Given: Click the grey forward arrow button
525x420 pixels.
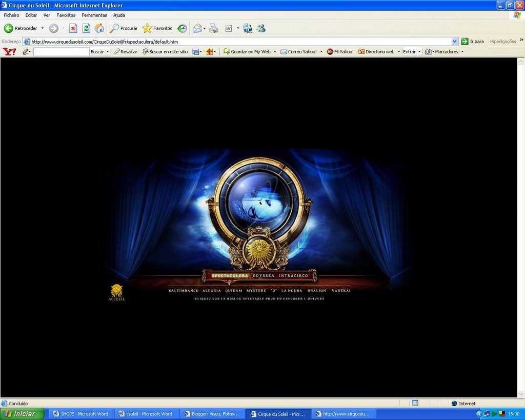Looking at the screenshot, I should [53, 29].
